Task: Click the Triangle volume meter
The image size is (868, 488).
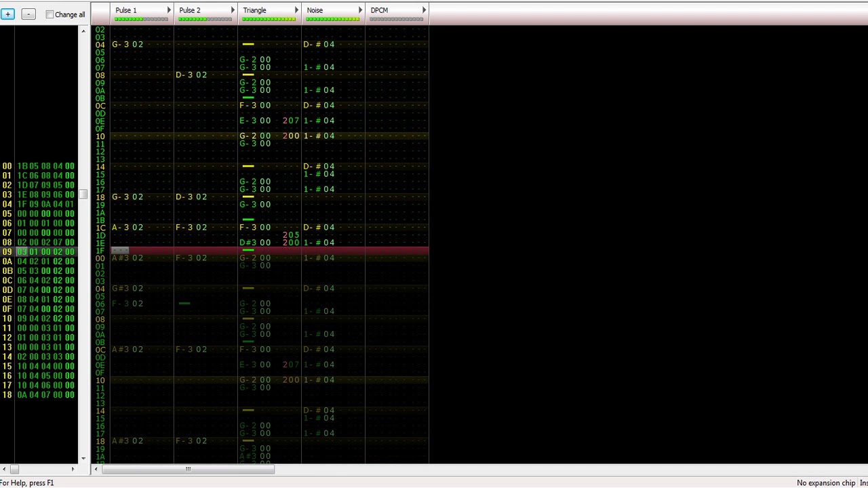Action: (x=269, y=19)
